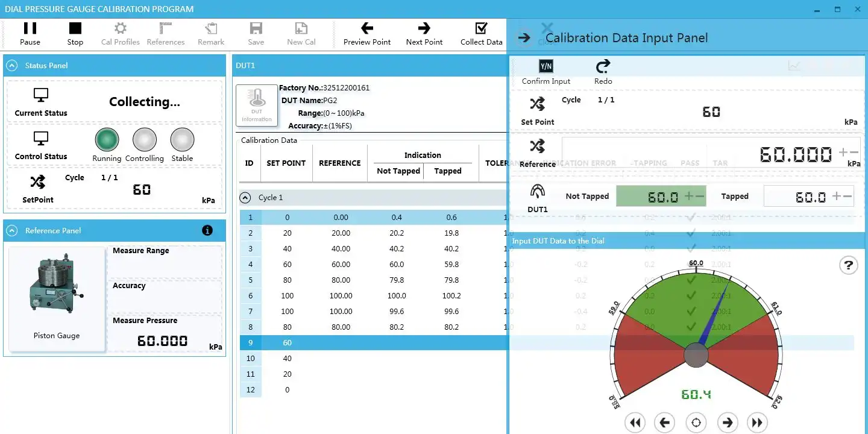Reset dial with center target button
Viewport: 868px width, 434px height.
point(696,423)
